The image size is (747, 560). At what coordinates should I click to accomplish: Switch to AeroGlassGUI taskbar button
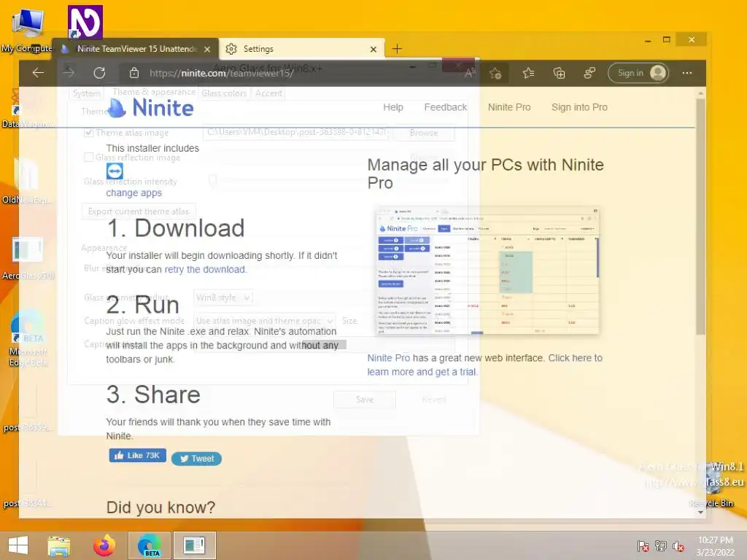pos(194,545)
